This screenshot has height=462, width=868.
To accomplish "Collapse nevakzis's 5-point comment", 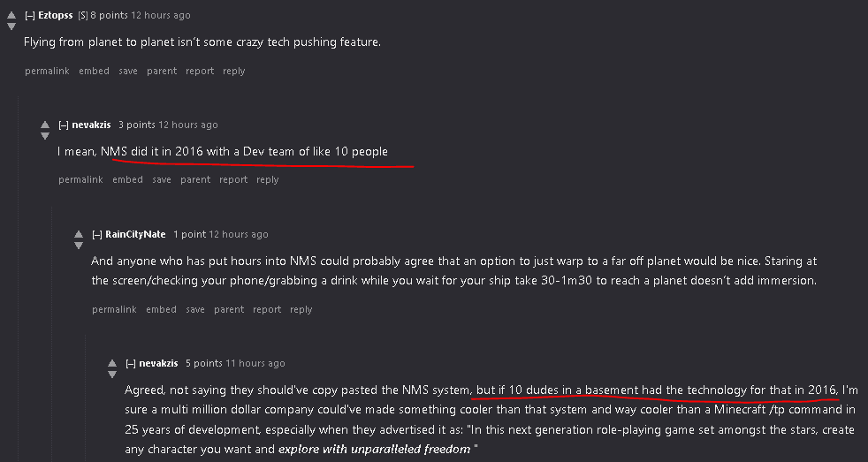I will coord(131,364).
